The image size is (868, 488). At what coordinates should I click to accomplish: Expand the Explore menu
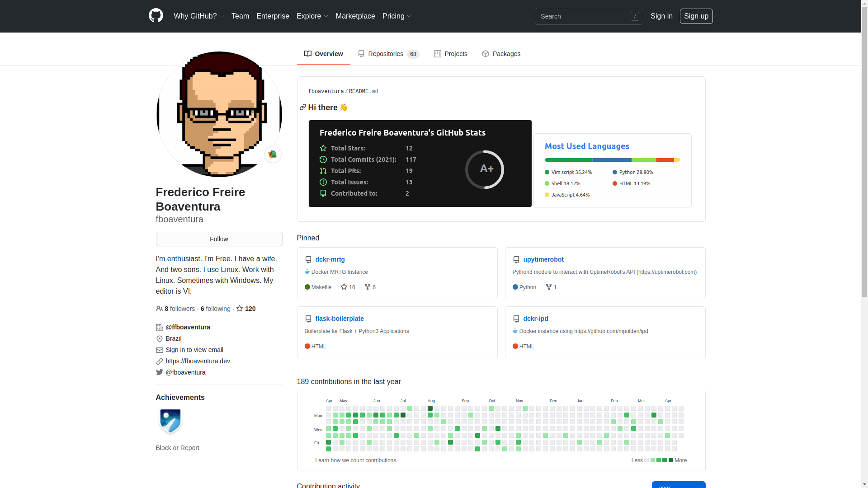point(312,16)
